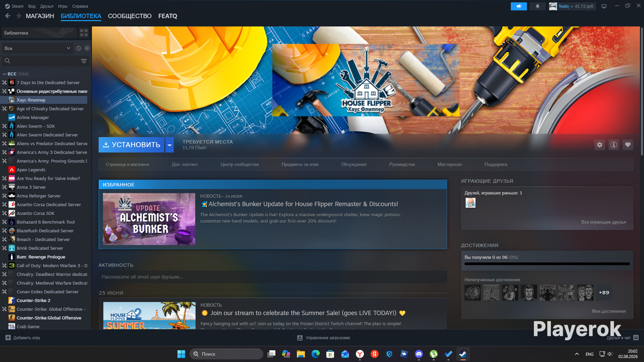This screenshot has width=644, height=362.
Task: Click the first locked achievement icon
Action: (472, 292)
